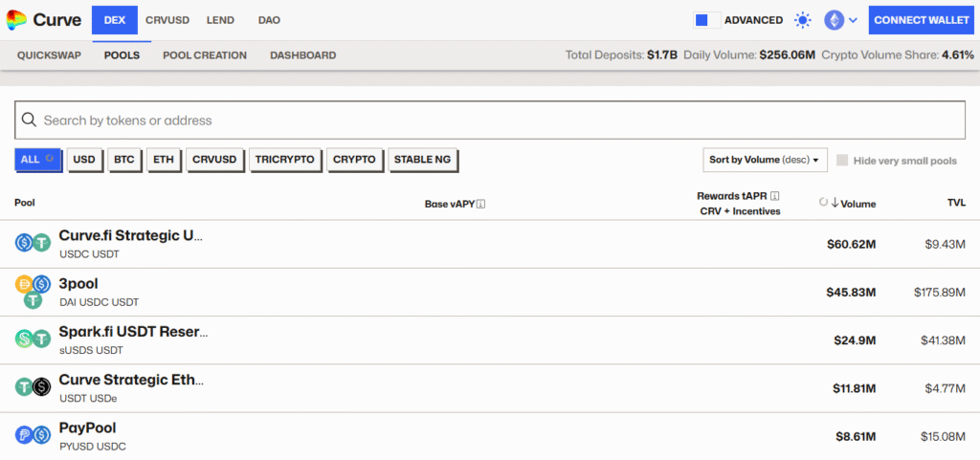Click USDT token icon in Curve Strategic Eth row
This screenshot has height=460, width=980.
24,387
